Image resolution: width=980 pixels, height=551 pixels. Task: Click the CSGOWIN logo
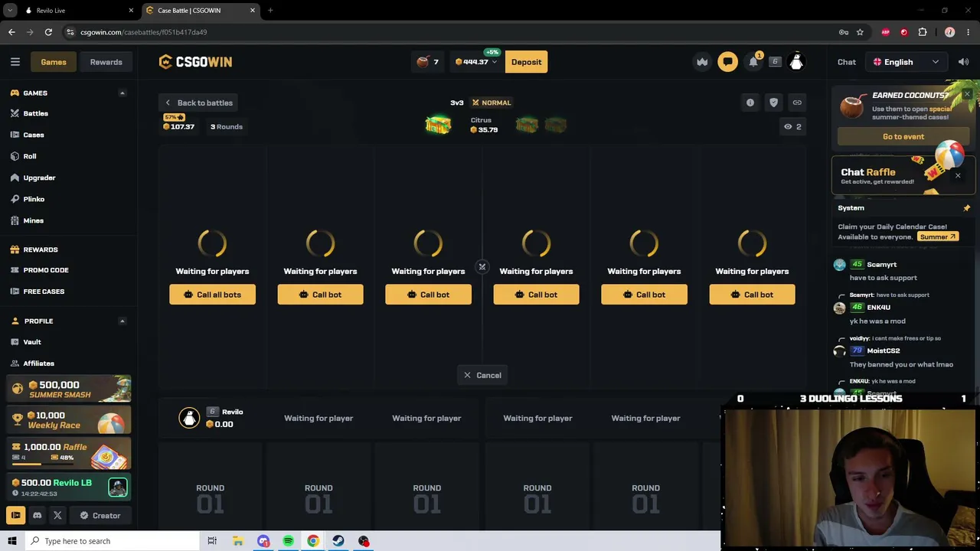point(195,62)
